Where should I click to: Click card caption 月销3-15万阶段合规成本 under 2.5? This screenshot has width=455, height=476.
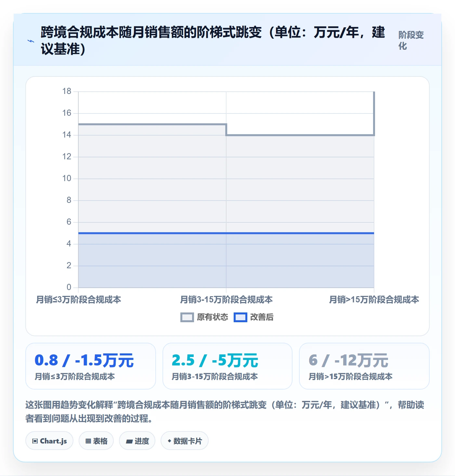click(x=215, y=377)
